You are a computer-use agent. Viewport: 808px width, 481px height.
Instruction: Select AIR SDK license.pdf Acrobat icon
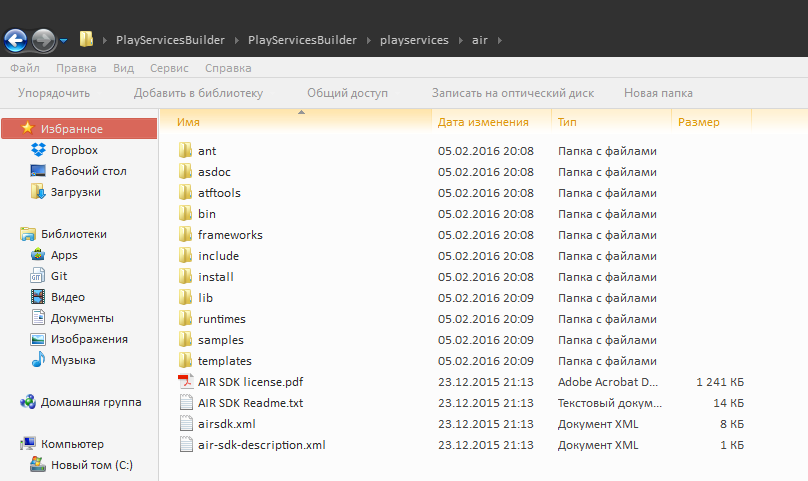click(x=186, y=382)
